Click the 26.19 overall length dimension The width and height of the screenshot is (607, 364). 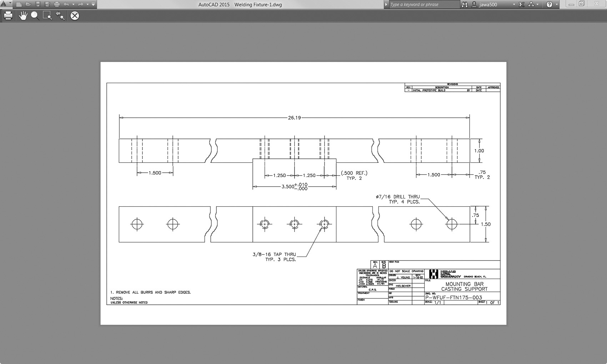295,117
